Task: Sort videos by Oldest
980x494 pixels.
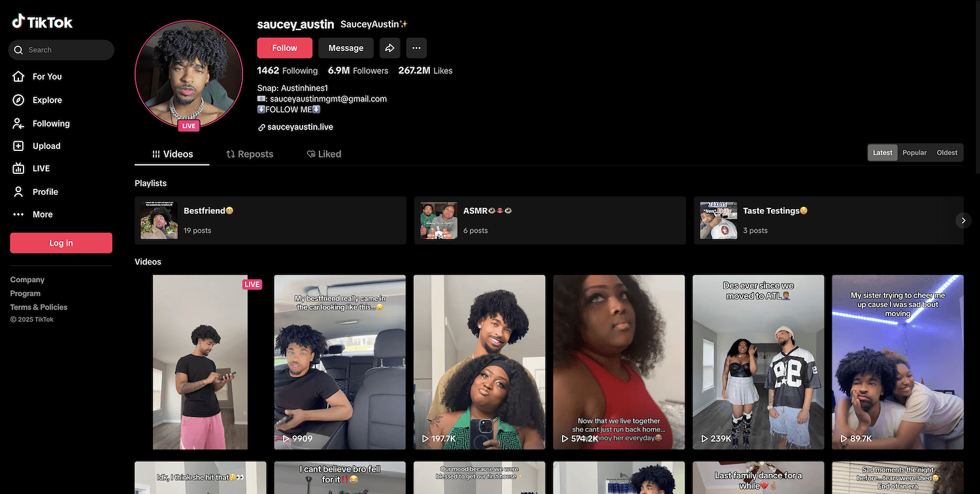Action: [x=947, y=152]
